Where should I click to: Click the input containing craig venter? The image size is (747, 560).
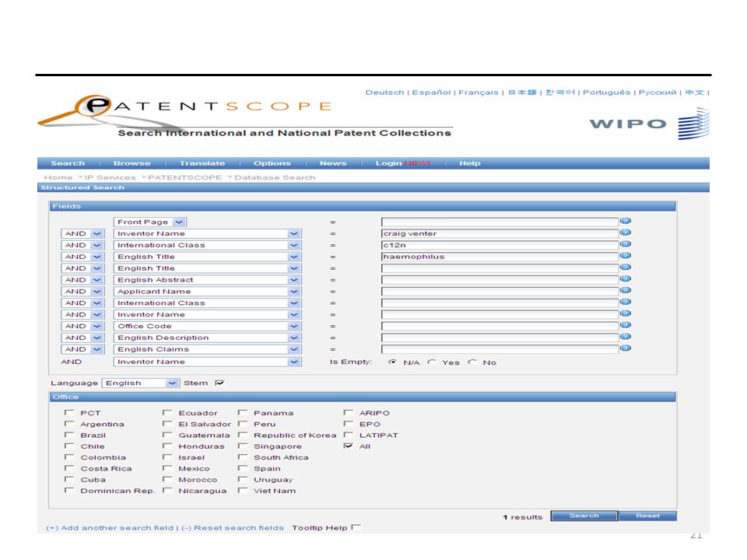pyautogui.click(x=500, y=233)
